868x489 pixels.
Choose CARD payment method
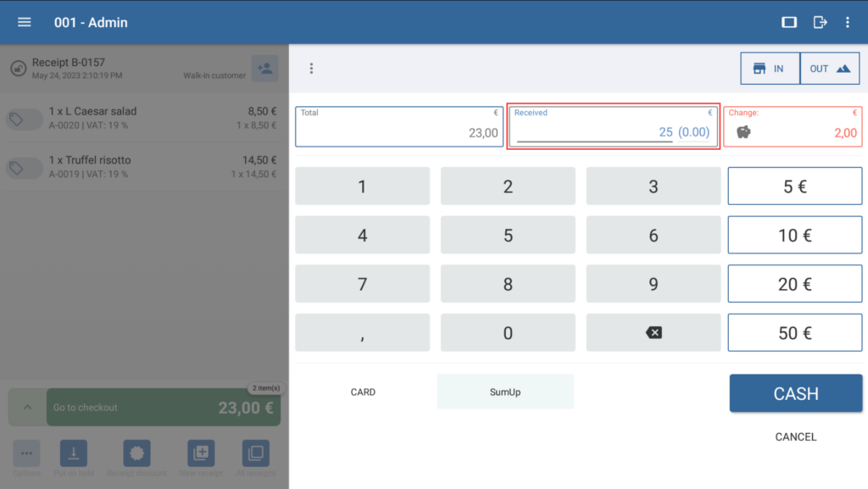363,392
